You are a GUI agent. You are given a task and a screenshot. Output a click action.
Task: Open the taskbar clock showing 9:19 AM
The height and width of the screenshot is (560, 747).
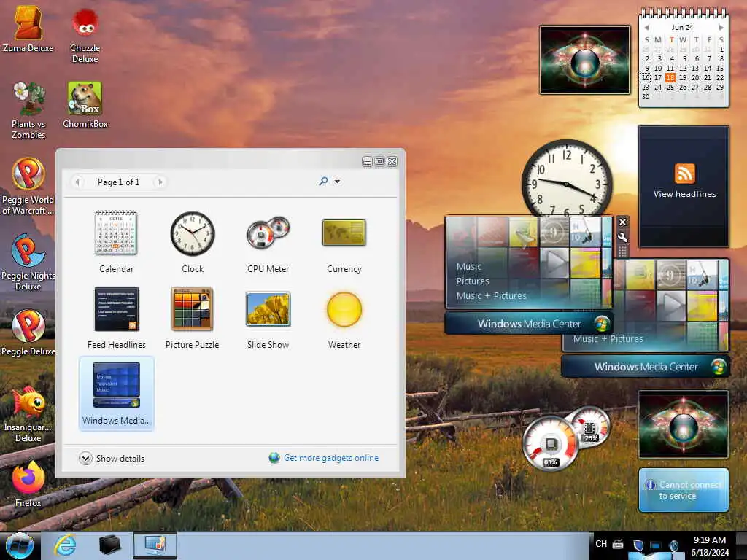coord(710,545)
